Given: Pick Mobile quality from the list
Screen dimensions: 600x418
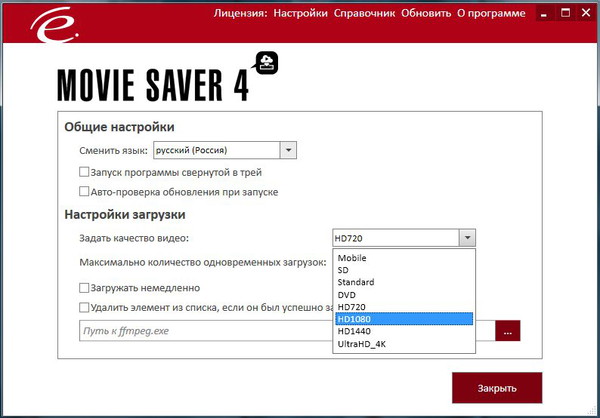Looking at the screenshot, I should point(402,258).
